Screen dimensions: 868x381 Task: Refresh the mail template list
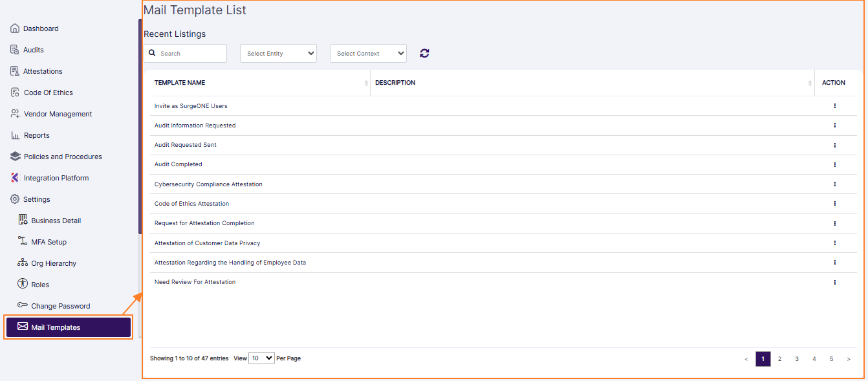pyautogui.click(x=424, y=53)
